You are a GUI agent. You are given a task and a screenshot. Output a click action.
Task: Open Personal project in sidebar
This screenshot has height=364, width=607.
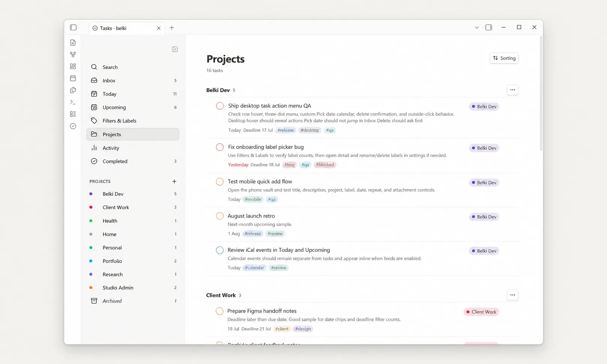tap(133, 248)
